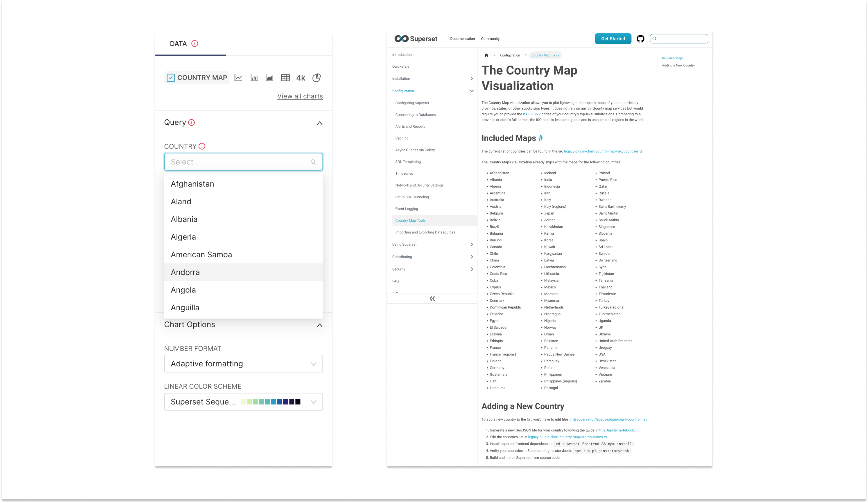Select Andorra from the country dropdown list
The image size is (868, 503).
(x=185, y=272)
